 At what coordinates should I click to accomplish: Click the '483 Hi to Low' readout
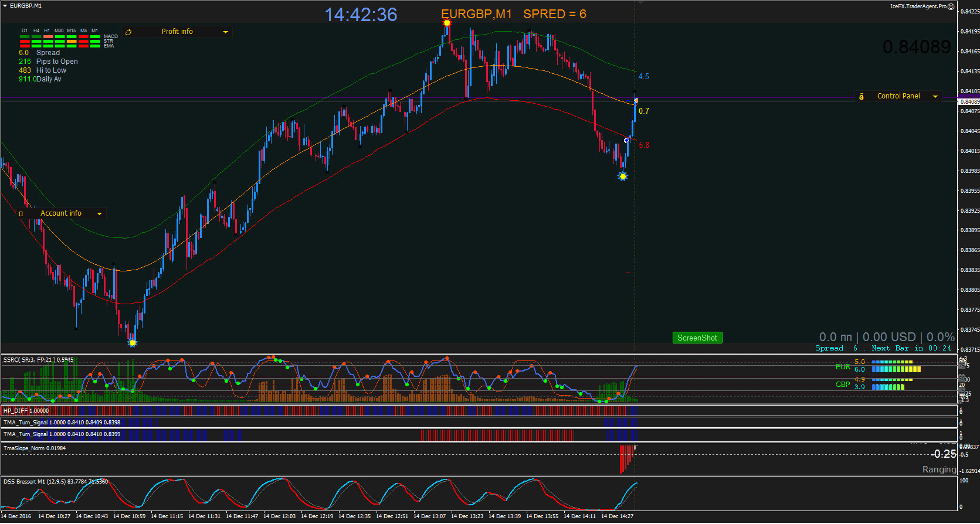[x=42, y=70]
